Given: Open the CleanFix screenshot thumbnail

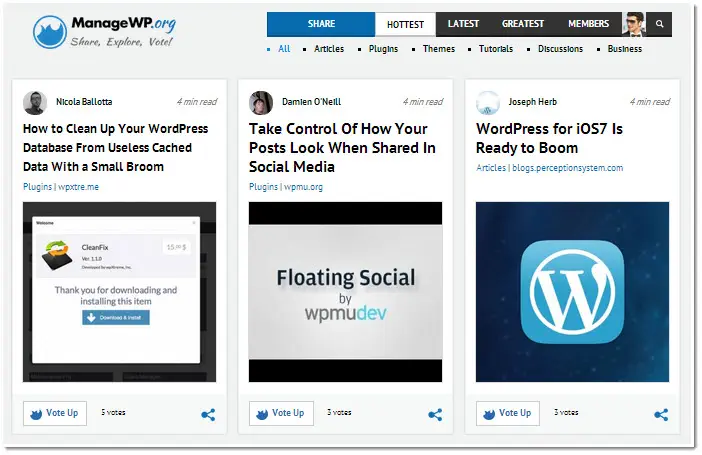Looking at the screenshot, I should point(120,292).
